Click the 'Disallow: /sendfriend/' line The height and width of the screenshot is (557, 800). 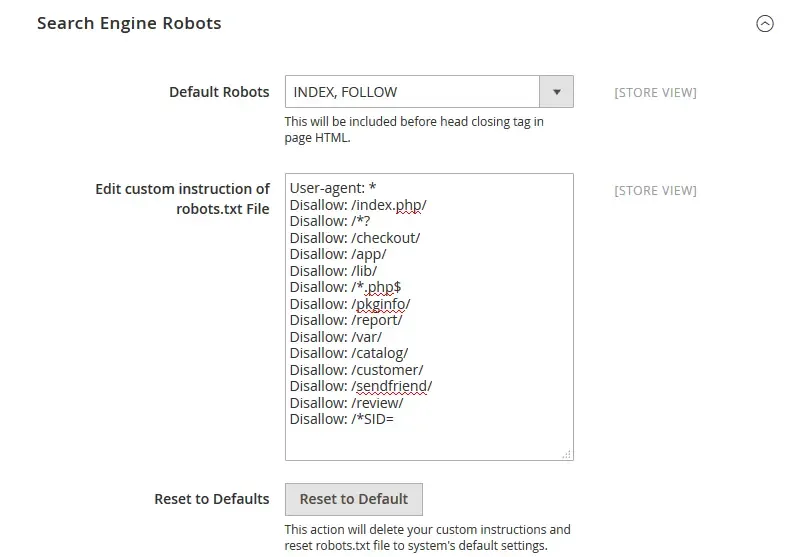point(361,386)
